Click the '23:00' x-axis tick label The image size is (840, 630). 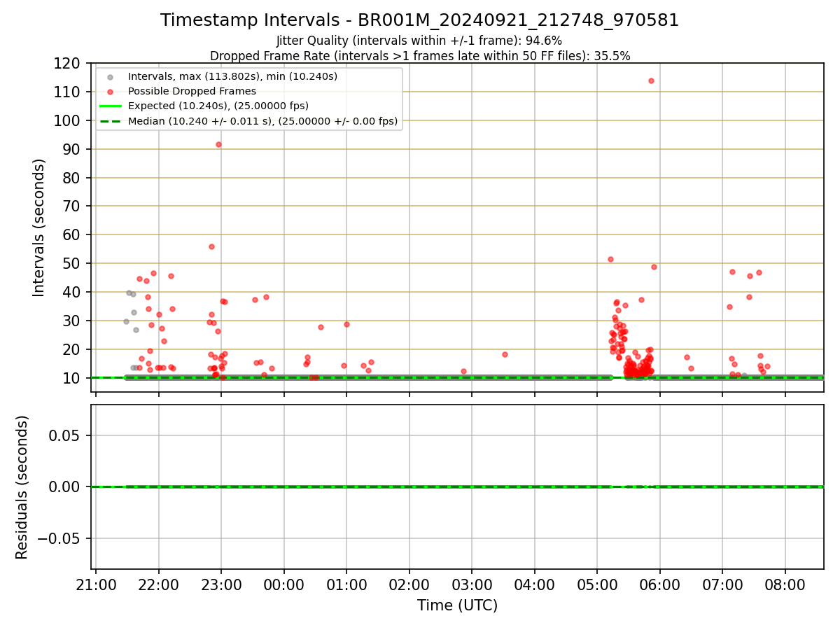click(x=221, y=584)
